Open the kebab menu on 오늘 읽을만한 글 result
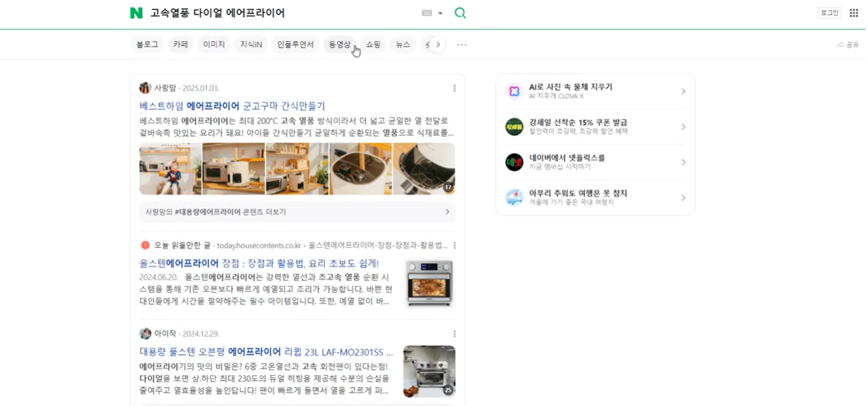The image size is (868, 406). coord(455,245)
